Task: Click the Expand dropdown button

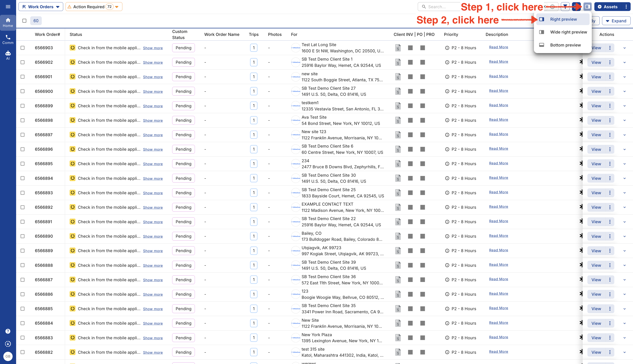Action: pyautogui.click(x=616, y=21)
